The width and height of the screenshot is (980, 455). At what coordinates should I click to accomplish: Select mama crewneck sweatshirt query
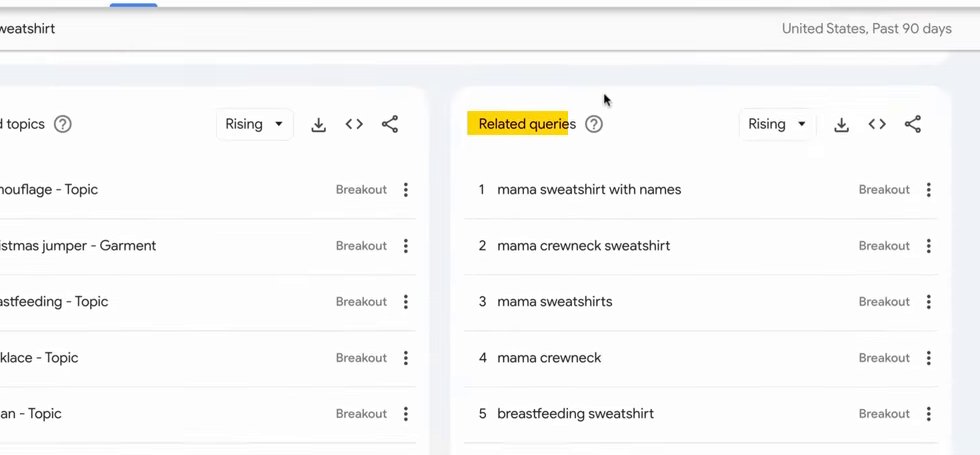[584, 246]
